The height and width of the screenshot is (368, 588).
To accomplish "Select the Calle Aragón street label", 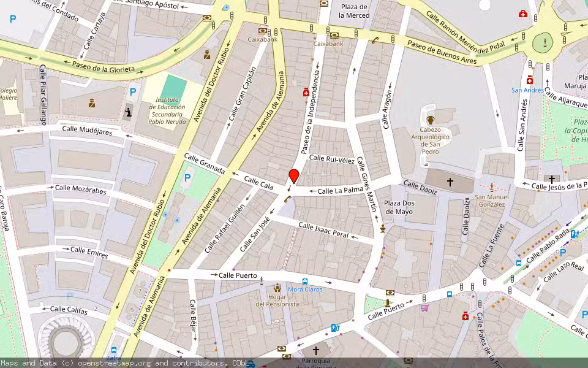I will point(387,110).
